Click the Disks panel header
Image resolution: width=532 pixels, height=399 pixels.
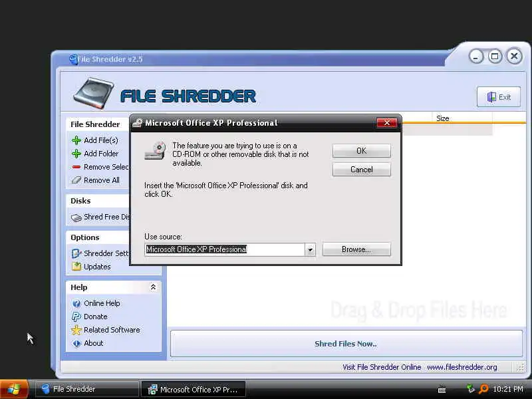point(98,201)
